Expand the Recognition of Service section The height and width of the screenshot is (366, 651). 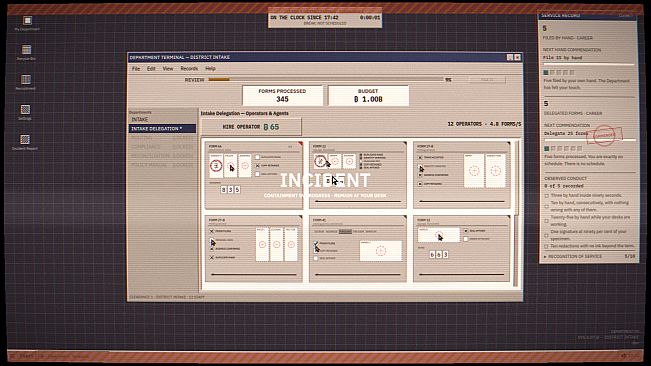(x=590, y=256)
